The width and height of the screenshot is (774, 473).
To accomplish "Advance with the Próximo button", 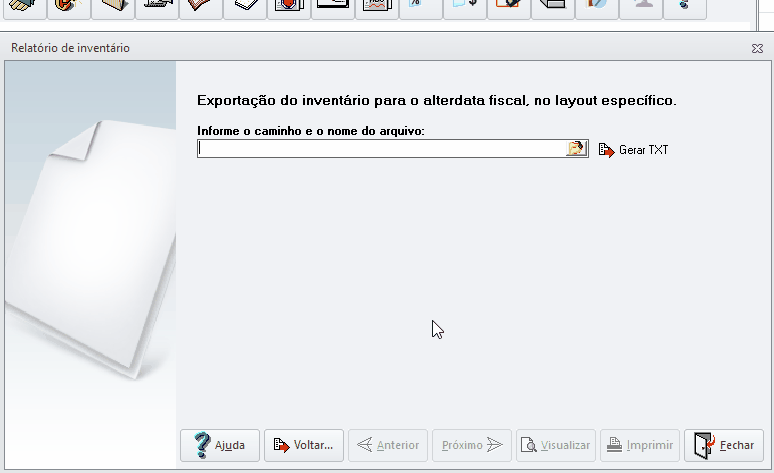I will click(x=471, y=445).
